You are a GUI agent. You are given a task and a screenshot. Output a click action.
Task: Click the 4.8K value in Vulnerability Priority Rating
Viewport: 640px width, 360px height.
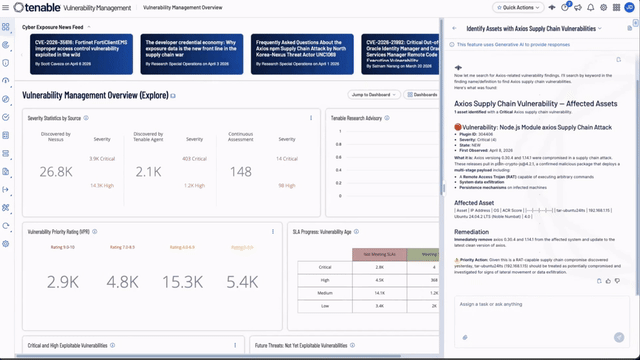(x=122, y=282)
